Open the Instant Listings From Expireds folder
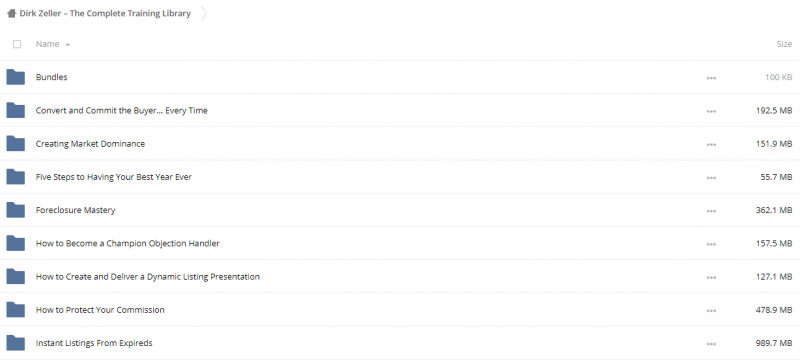 point(94,343)
